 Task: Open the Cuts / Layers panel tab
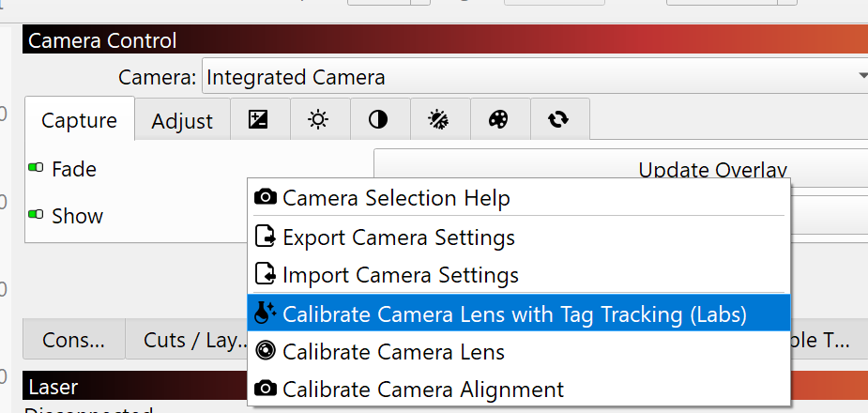point(195,340)
